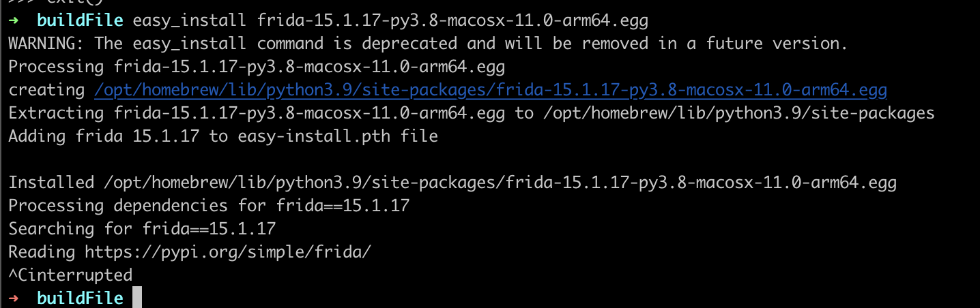Open the underlined frida egg path link

490,90
